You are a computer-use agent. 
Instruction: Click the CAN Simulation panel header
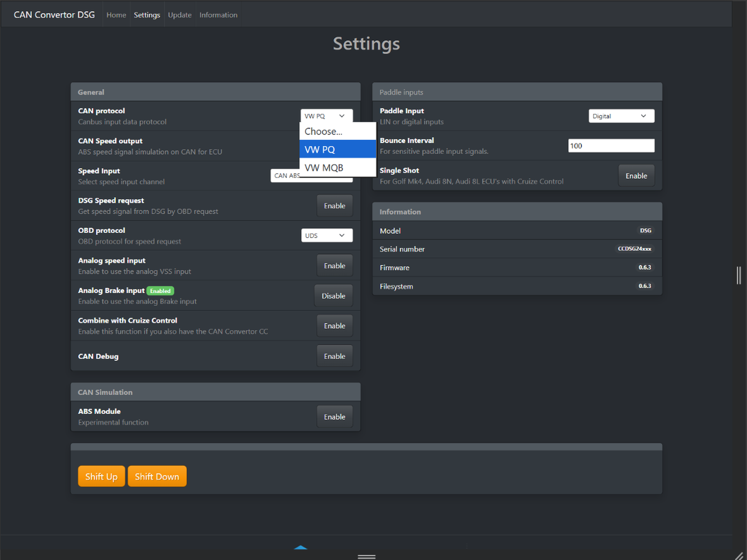215,392
